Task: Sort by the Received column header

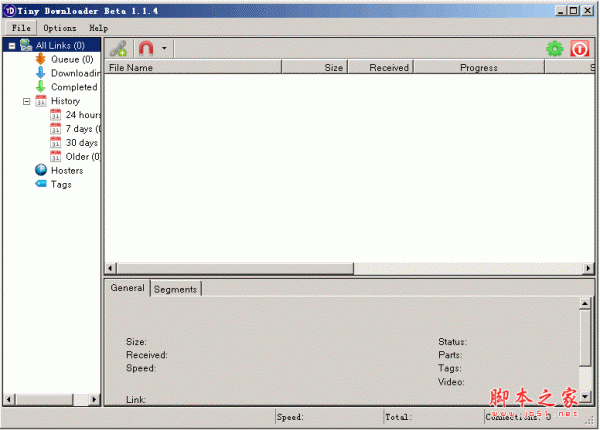Action: (380, 67)
